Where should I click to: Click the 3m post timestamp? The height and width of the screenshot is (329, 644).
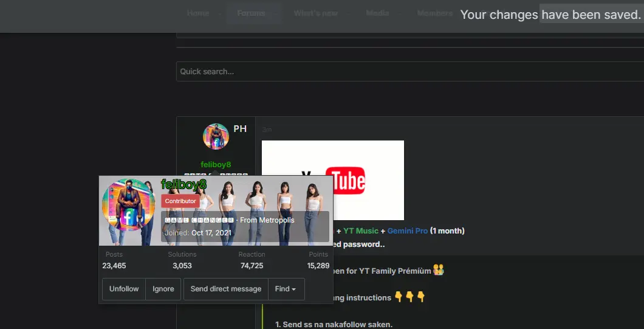coord(267,130)
